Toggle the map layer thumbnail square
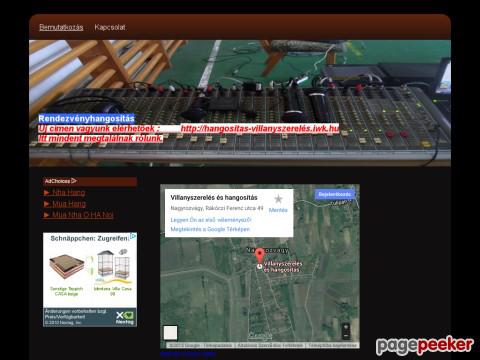Screen dimensions: 480x360 (x=170, y=333)
